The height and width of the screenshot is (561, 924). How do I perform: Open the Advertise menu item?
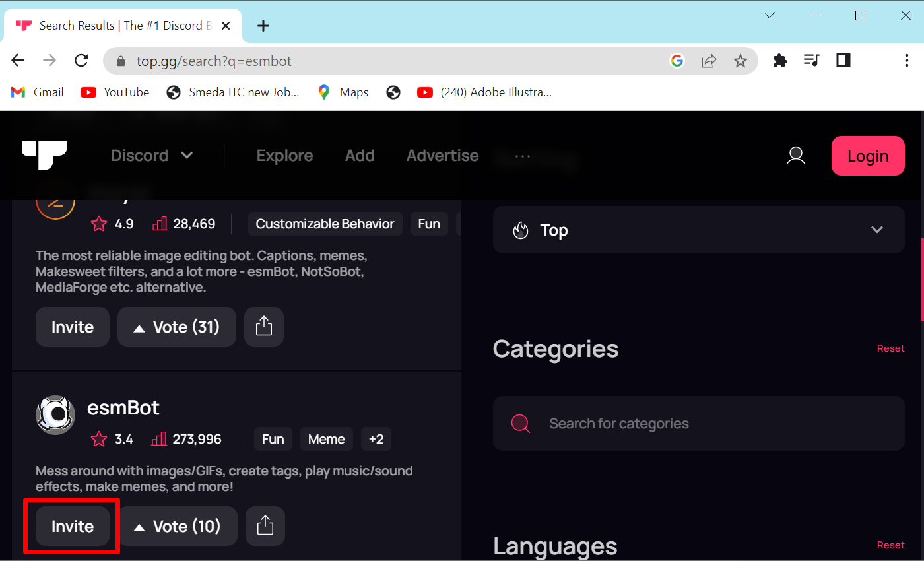(x=442, y=156)
